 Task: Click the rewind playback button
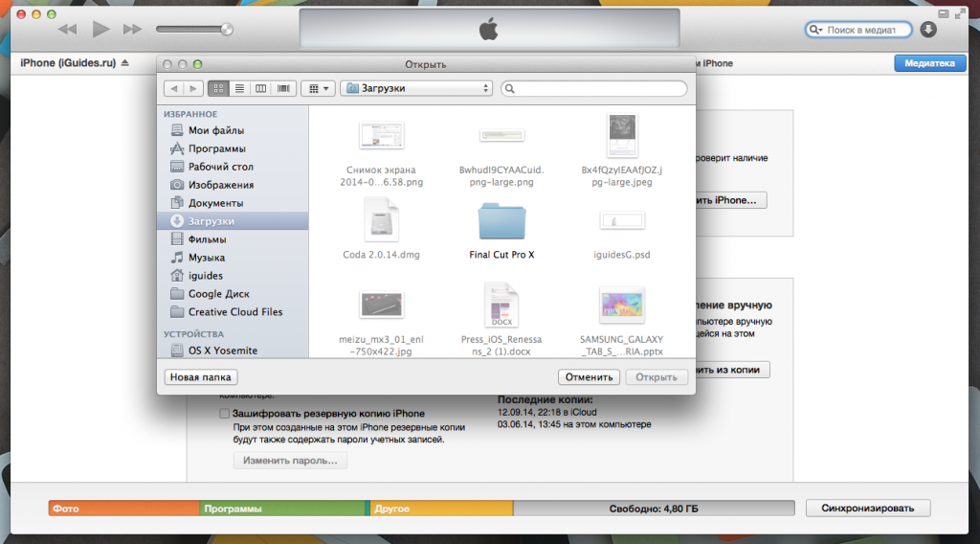pyautogui.click(x=67, y=30)
